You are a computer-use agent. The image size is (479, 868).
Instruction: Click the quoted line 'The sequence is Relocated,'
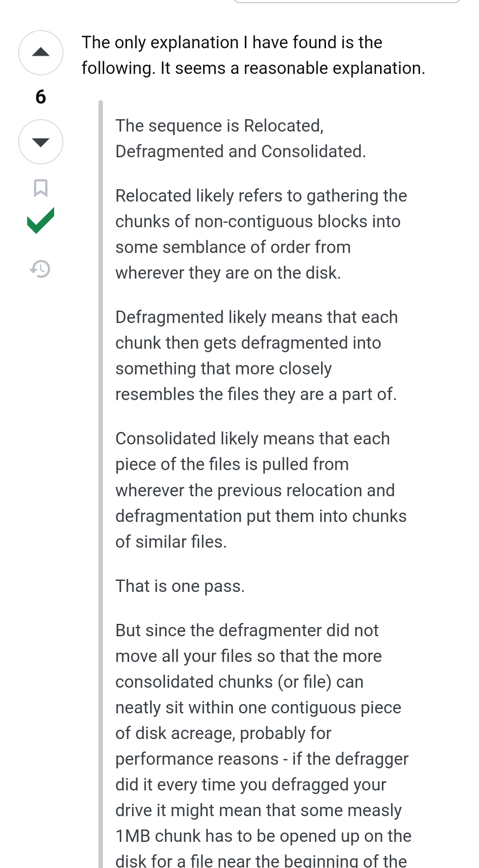[x=220, y=126]
